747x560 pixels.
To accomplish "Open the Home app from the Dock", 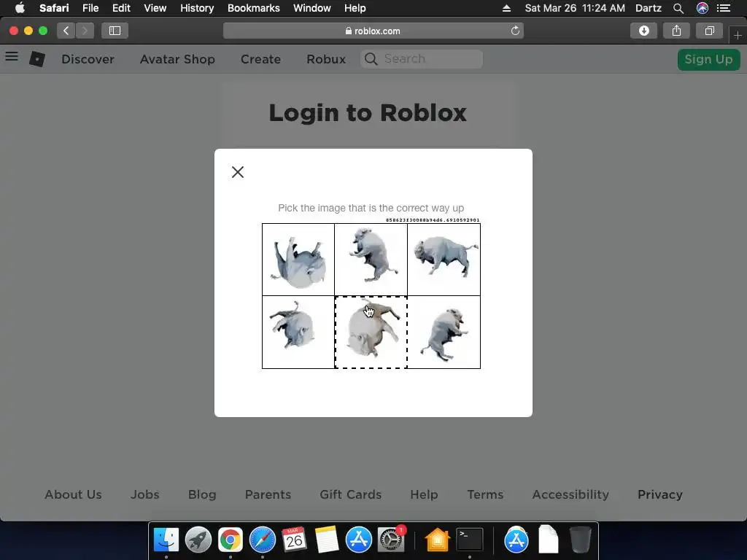I will (x=438, y=540).
